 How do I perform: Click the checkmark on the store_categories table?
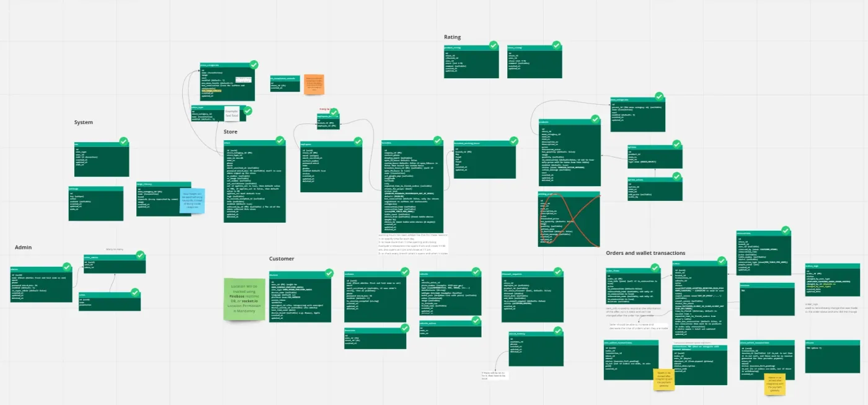(x=254, y=65)
